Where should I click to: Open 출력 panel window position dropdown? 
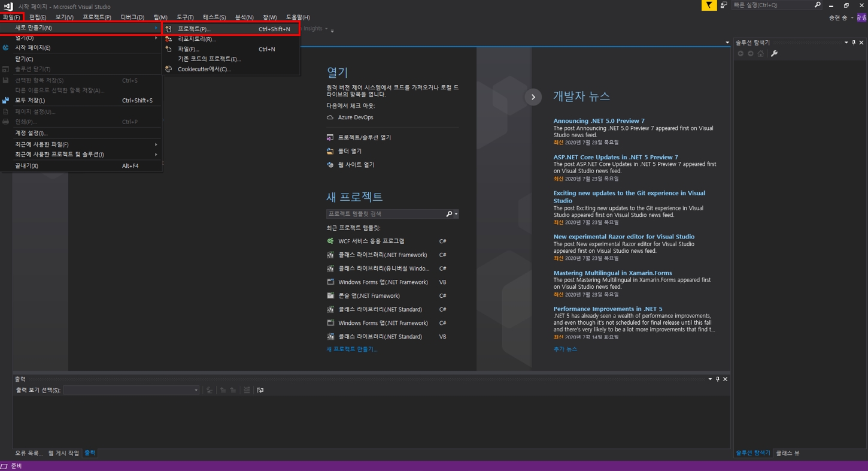tap(710, 379)
